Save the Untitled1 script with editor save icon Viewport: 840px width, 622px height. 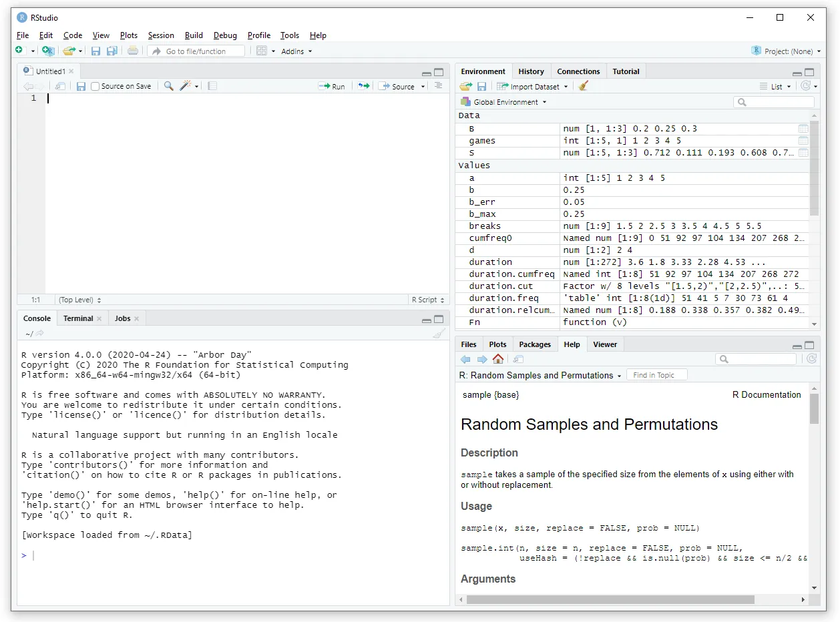[x=81, y=86]
